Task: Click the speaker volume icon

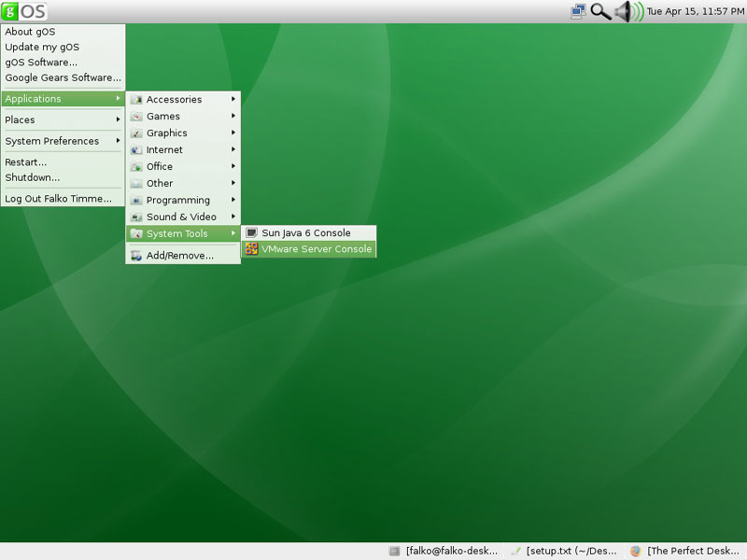Action: click(628, 11)
